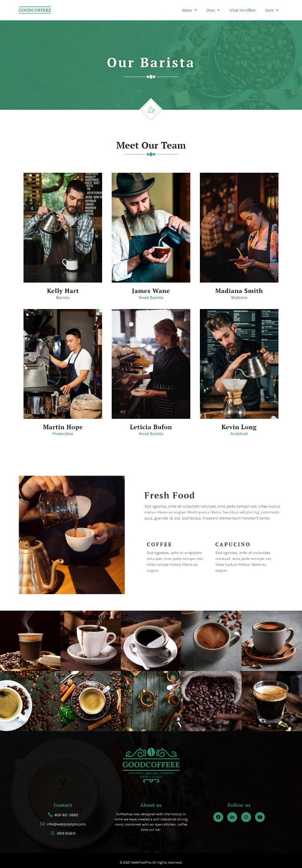
Task: Click the Facebook icon under Follow us
Action: tap(218, 817)
